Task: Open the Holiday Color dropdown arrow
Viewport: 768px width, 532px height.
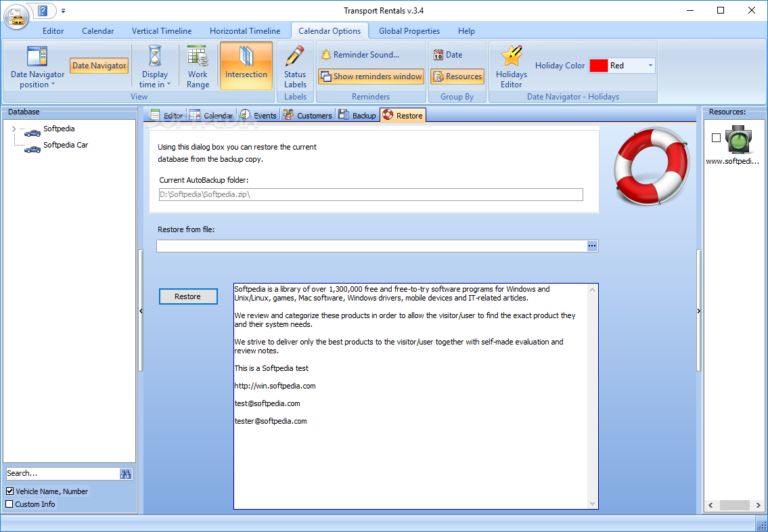Action: tap(650, 66)
